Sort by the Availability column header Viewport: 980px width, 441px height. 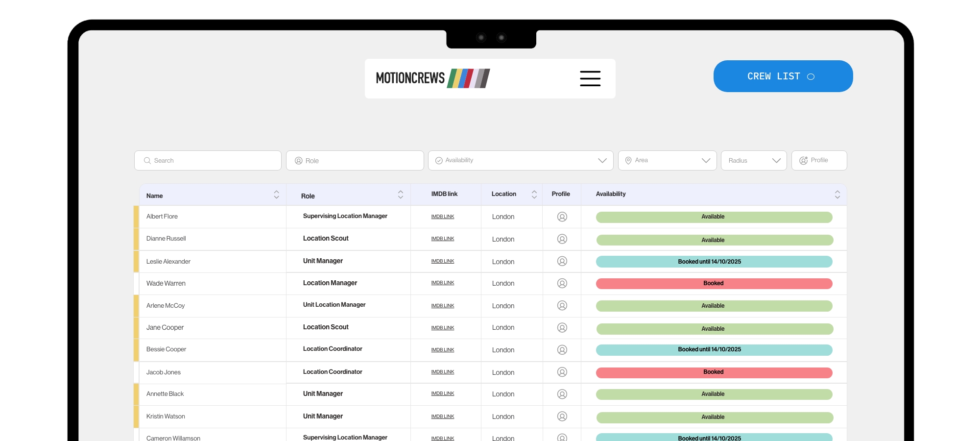click(837, 195)
